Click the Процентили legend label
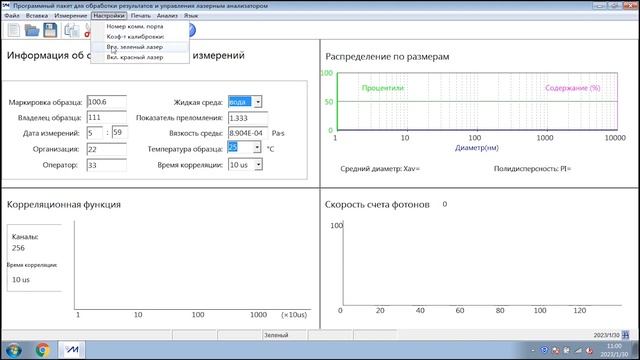The image size is (640, 360). click(x=383, y=88)
